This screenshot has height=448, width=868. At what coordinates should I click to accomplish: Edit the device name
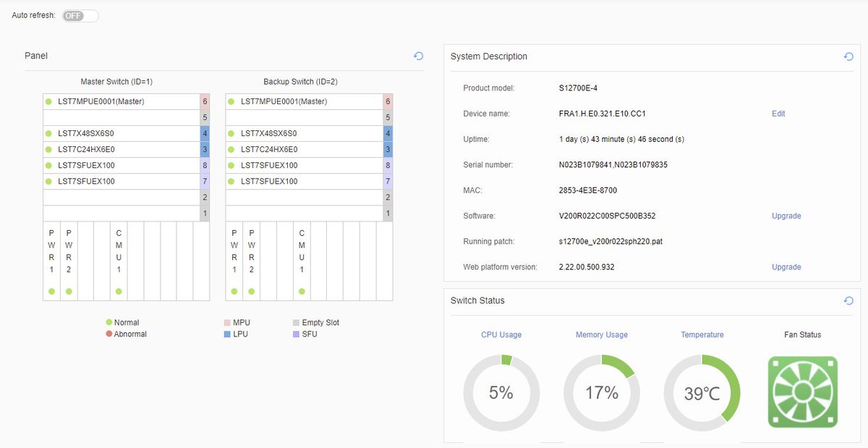[x=778, y=114]
